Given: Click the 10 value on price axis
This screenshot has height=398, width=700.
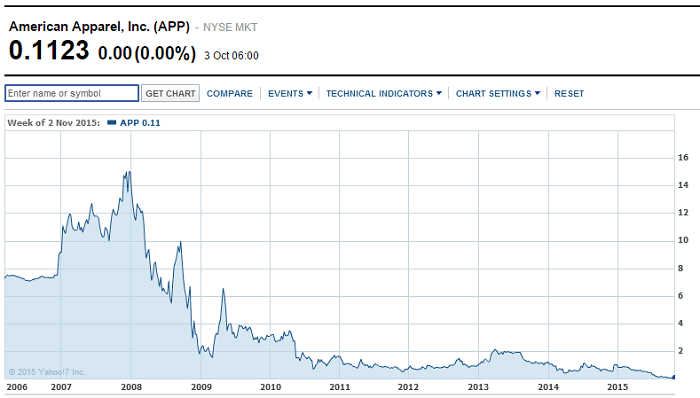Looking at the screenshot, I should click(683, 240).
